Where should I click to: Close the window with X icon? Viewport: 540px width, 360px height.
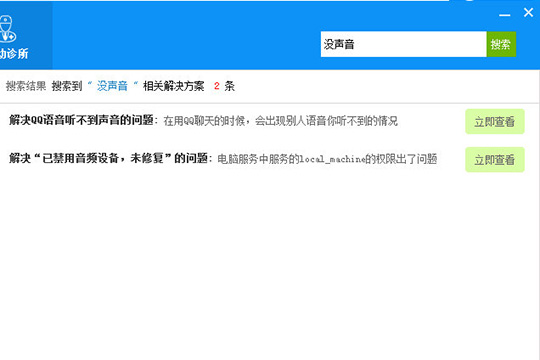pyautogui.click(x=528, y=13)
